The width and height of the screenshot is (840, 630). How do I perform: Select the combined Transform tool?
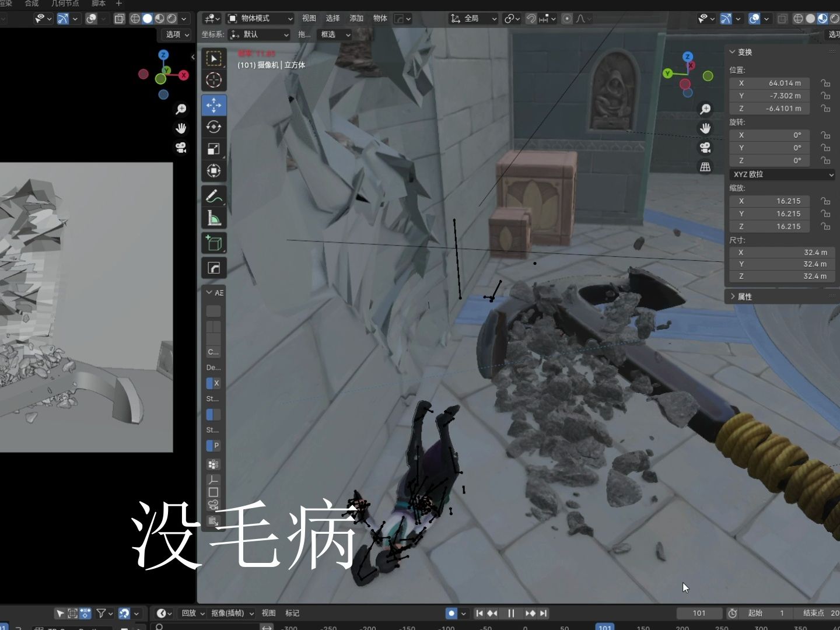point(213,171)
